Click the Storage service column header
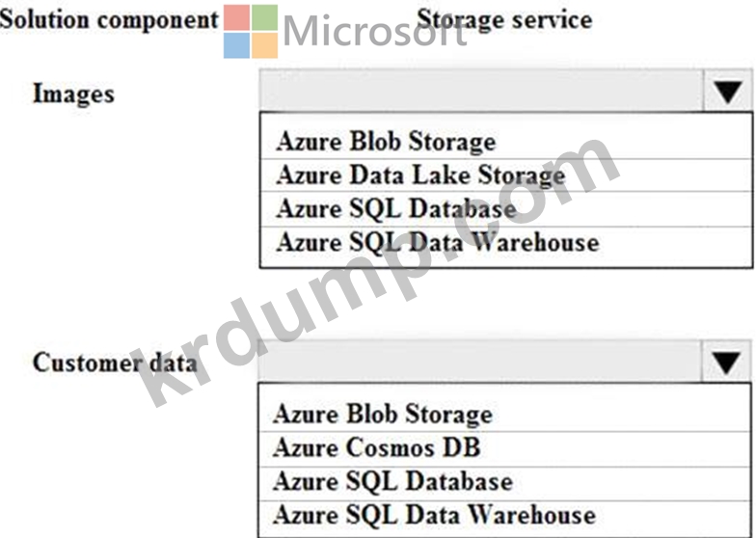 click(504, 21)
